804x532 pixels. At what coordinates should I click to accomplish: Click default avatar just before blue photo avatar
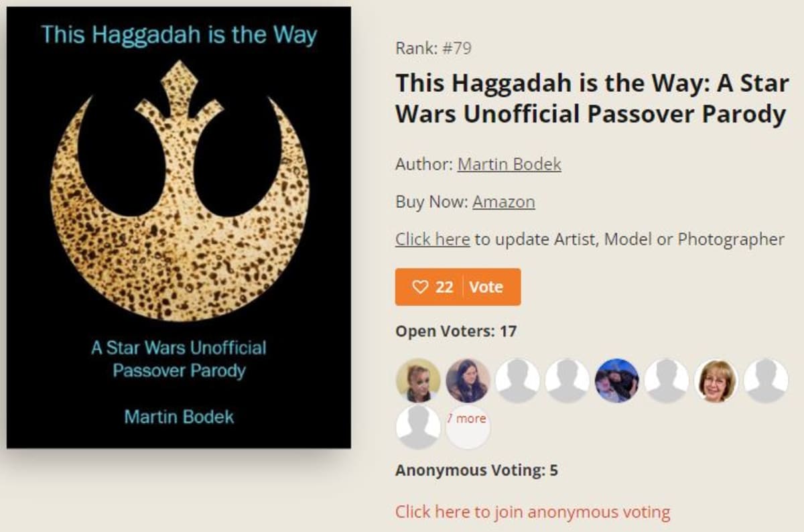point(567,381)
